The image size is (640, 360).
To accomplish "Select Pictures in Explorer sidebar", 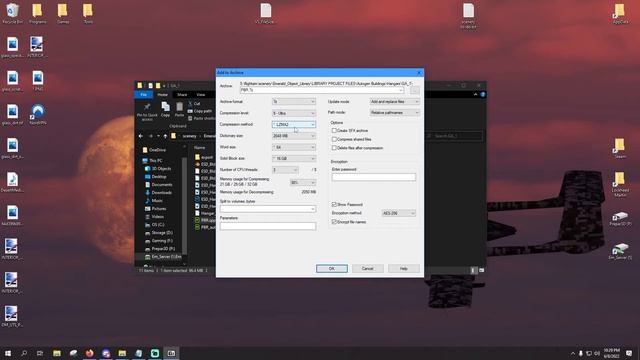I will pyautogui.click(x=156, y=209).
